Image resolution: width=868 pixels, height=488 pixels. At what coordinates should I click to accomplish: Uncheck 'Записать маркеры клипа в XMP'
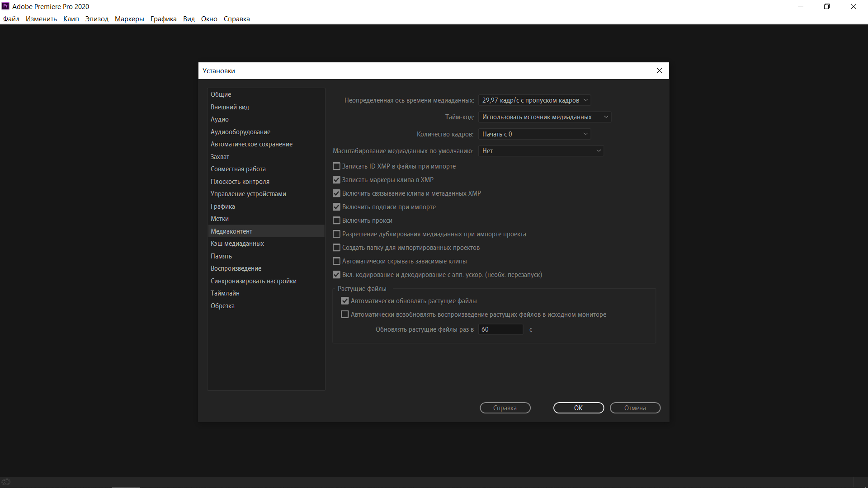(336, 180)
